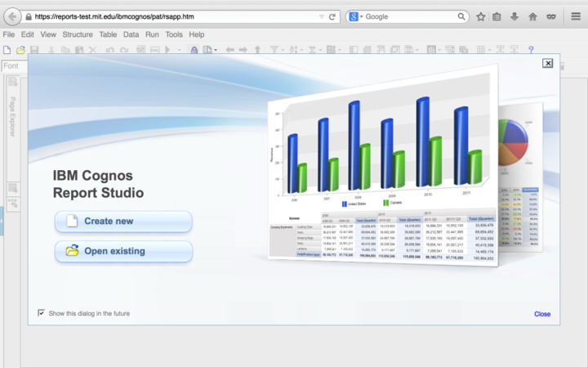588x368 pixels.
Task: Go to Firefox home page icon
Action: [x=532, y=16]
